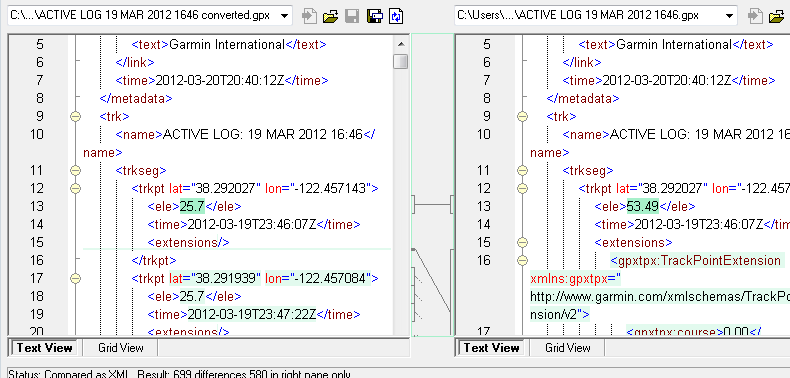Click right pane line number 16

point(484,261)
